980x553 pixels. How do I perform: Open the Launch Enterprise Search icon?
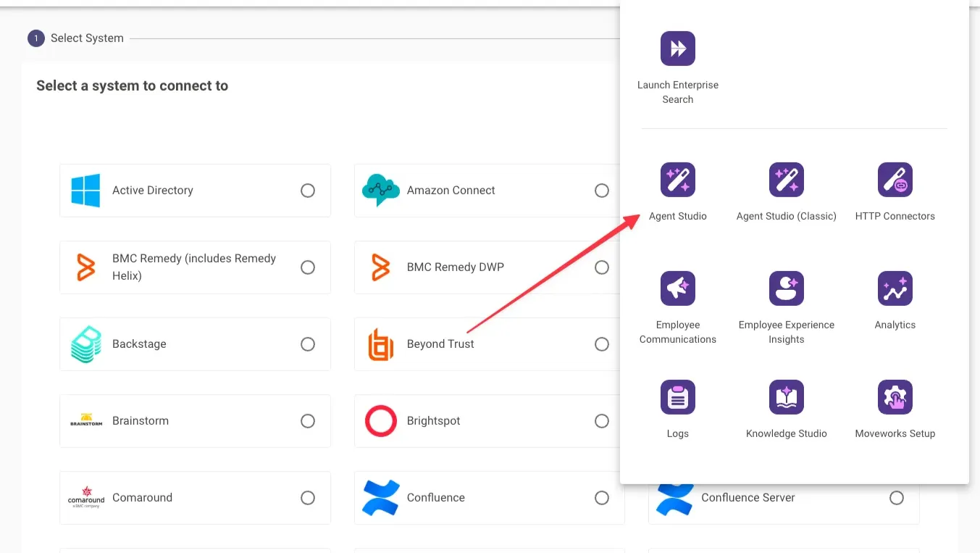click(678, 49)
